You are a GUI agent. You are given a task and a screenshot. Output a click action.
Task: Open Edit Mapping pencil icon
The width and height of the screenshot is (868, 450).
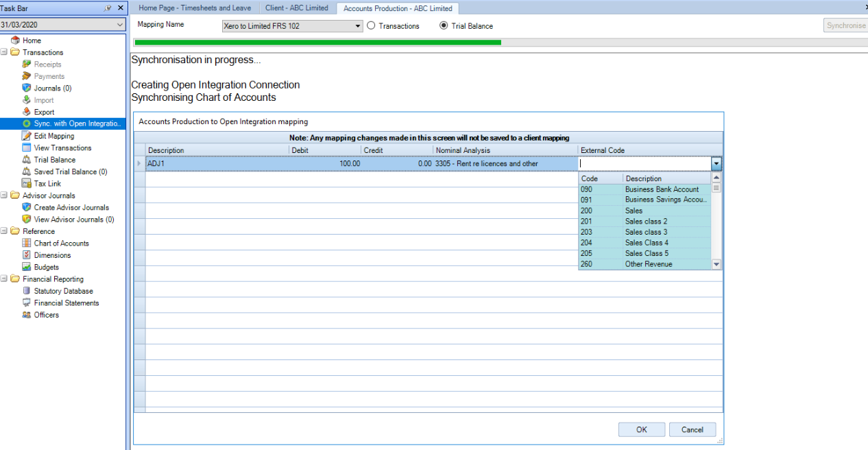[27, 136]
